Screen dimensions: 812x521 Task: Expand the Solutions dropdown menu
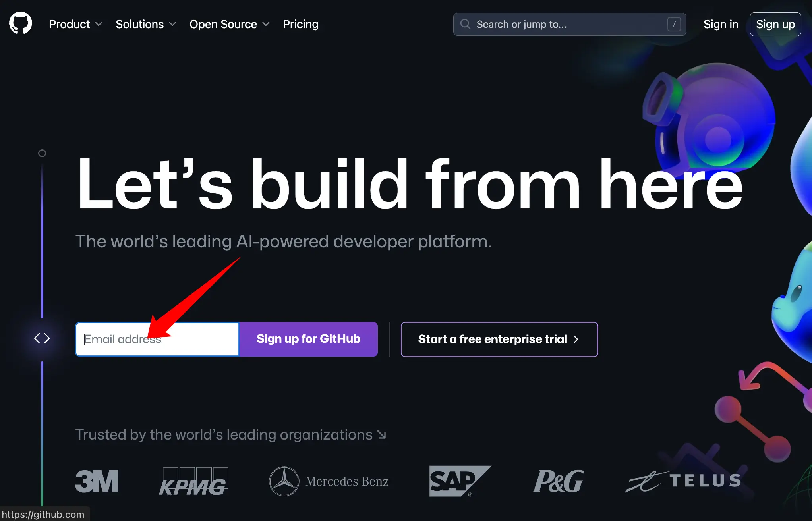(146, 24)
